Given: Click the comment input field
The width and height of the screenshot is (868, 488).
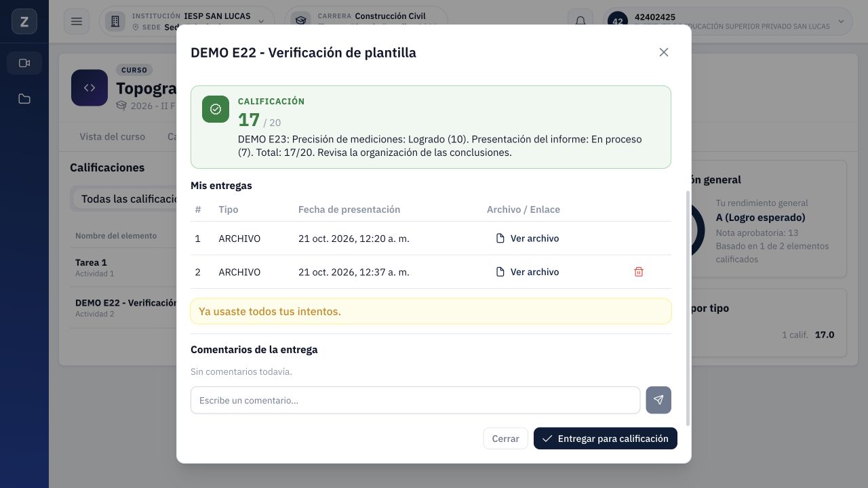Looking at the screenshot, I should (x=415, y=400).
